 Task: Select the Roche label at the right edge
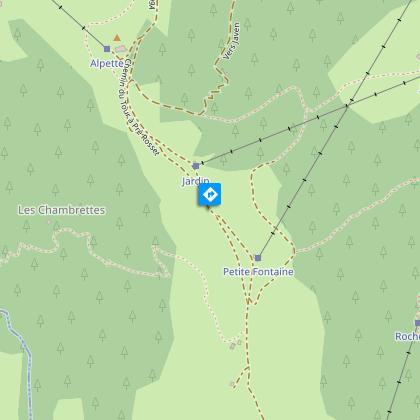[407, 336]
